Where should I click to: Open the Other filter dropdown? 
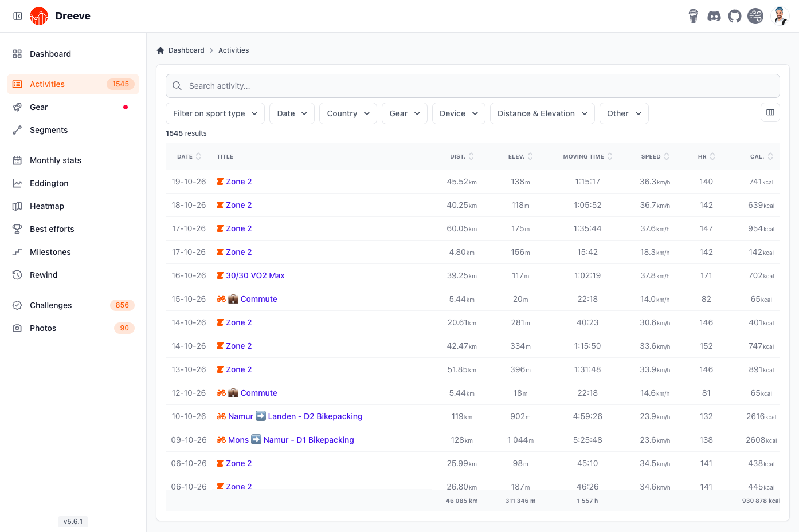click(x=624, y=113)
